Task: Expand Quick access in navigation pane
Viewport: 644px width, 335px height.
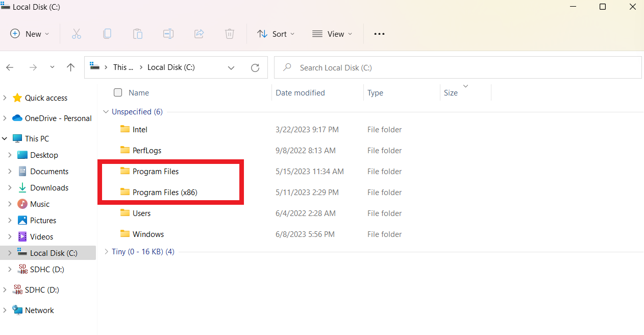Action: 5,98
